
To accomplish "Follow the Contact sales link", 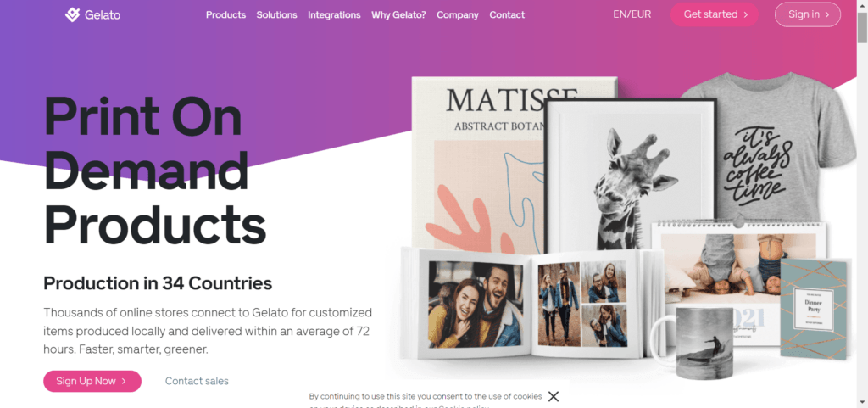I will (x=197, y=381).
